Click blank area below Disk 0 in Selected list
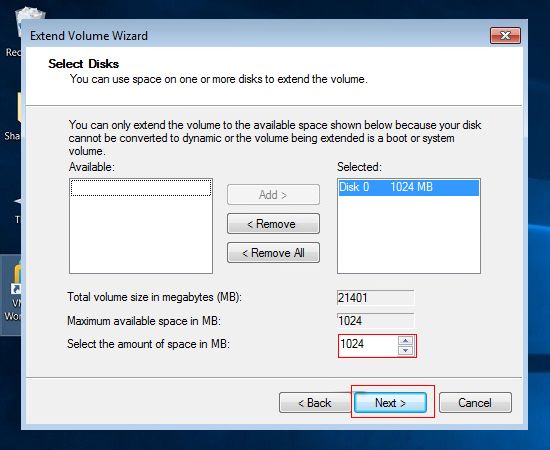The width and height of the screenshot is (550, 450). coord(409,234)
